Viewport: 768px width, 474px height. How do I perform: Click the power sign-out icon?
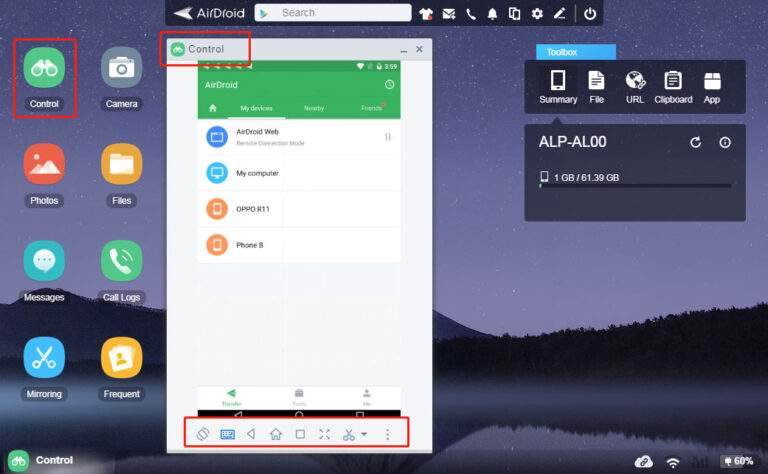pos(590,14)
